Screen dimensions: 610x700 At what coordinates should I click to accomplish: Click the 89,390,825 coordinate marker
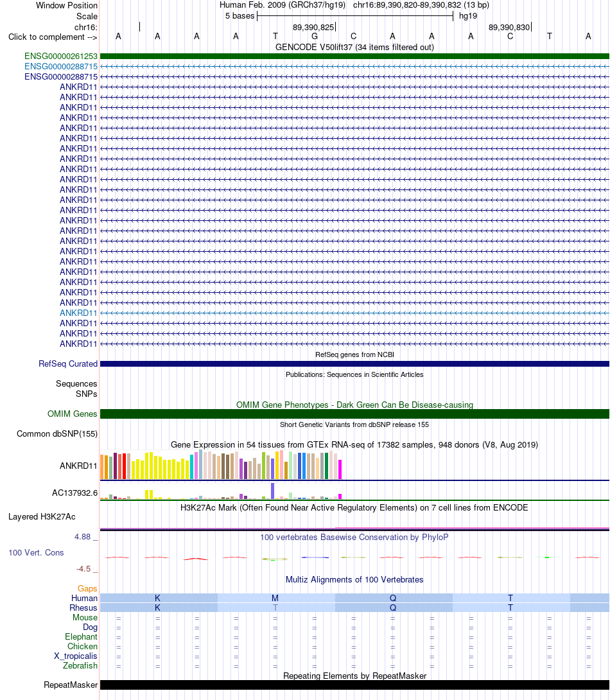[313, 27]
